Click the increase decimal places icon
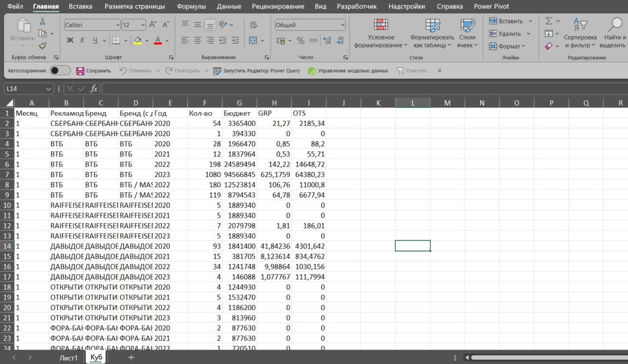Screen dimensions: 628x364 click(327, 41)
